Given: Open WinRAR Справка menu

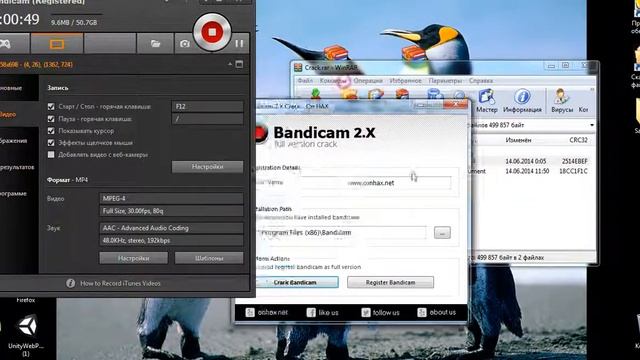Looking at the screenshot, I should coord(481,81).
